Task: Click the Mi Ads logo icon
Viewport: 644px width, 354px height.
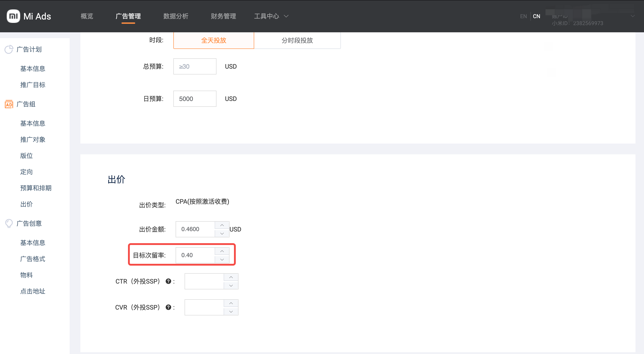Action: pos(13,16)
